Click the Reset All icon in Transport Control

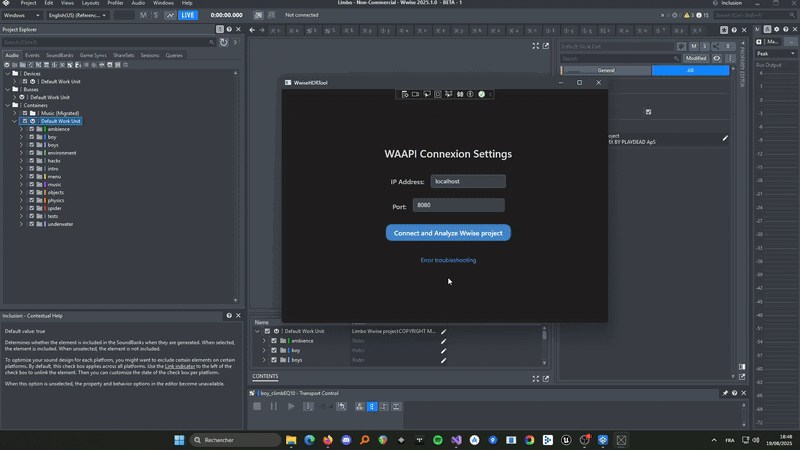(341, 407)
